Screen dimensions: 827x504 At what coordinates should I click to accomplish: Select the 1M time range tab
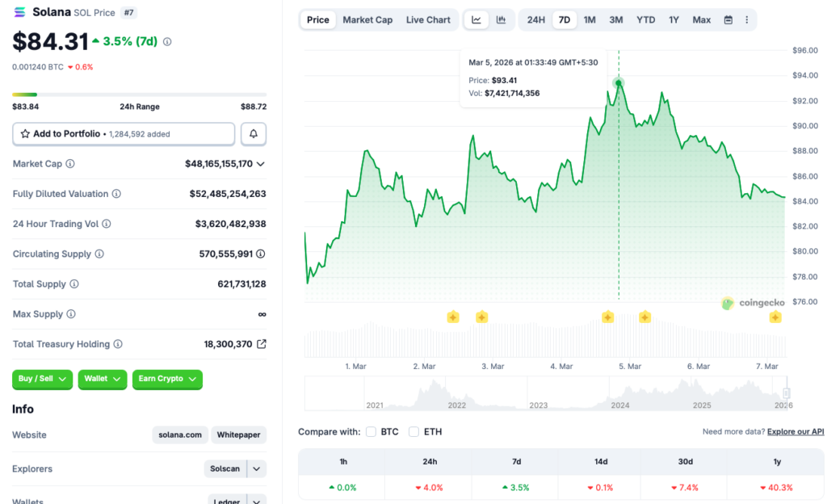pyautogui.click(x=590, y=19)
